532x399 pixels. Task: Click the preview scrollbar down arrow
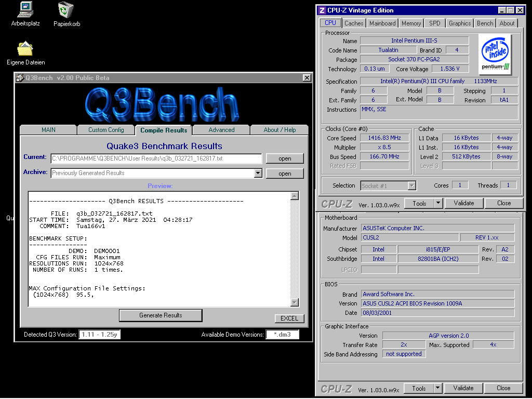point(295,302)
